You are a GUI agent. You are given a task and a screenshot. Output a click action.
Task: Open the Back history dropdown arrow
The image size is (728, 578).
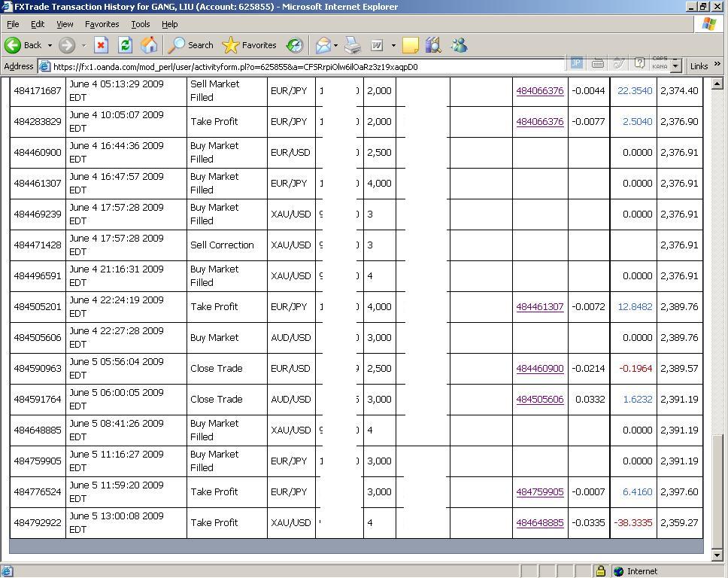(x=50, y=46)
